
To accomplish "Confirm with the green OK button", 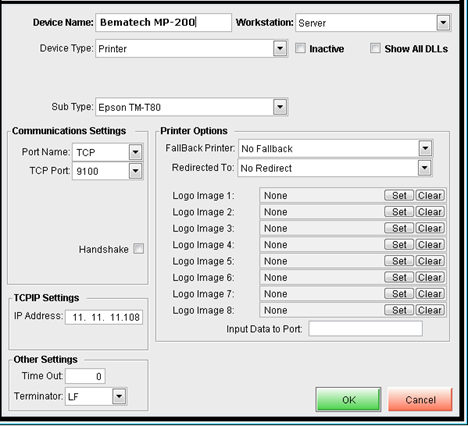I will coord(348,399).
